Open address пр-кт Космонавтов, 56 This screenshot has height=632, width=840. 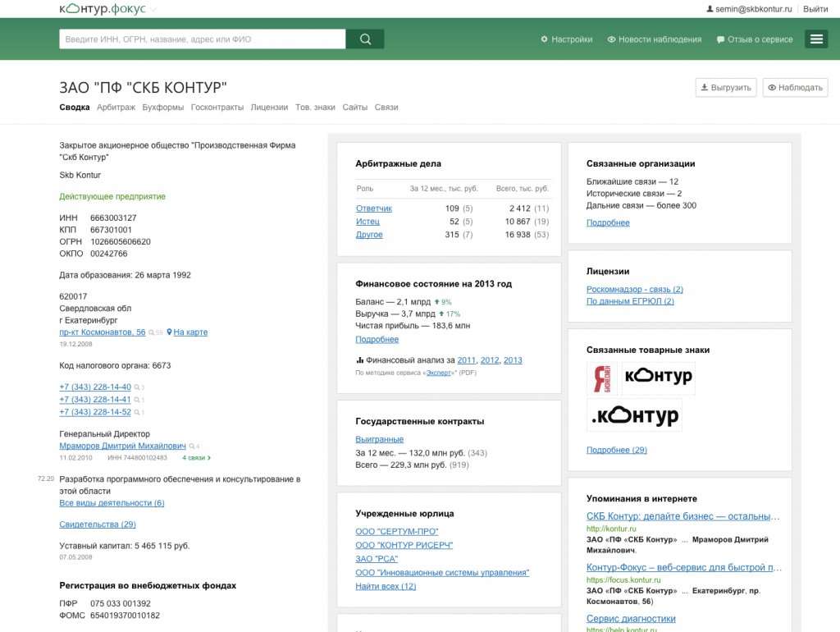[x=103, y=332]
